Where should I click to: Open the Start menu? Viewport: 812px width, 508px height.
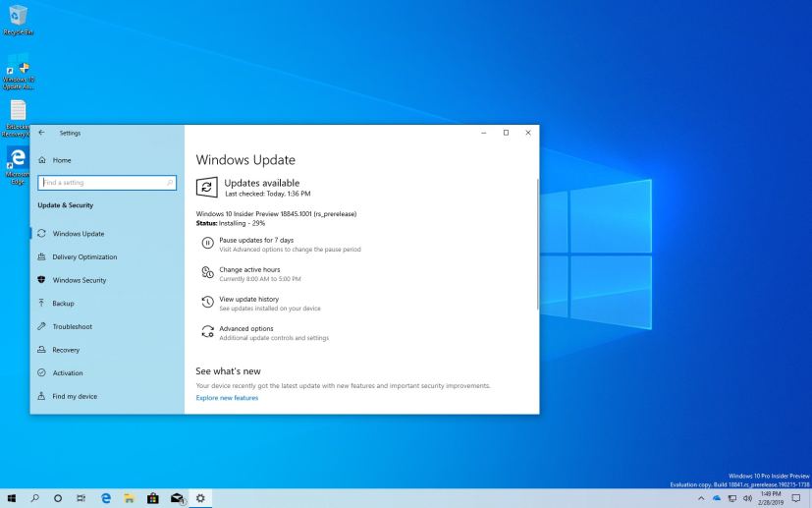point(11,498)
